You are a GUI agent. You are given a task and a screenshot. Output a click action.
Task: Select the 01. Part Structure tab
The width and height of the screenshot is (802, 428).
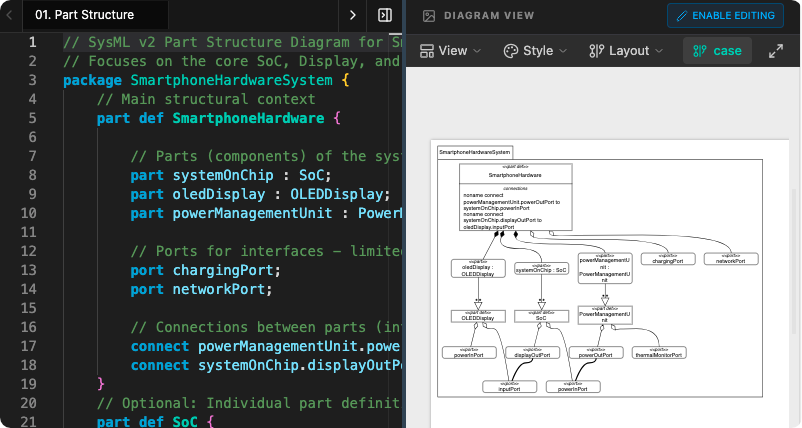tap(84, 15)
